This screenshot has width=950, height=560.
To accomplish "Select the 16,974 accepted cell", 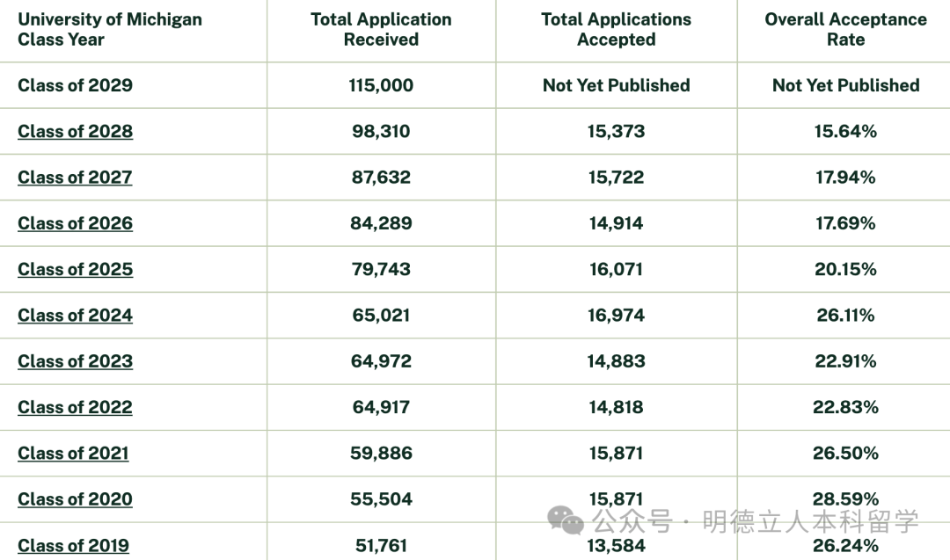I will 616,316.
